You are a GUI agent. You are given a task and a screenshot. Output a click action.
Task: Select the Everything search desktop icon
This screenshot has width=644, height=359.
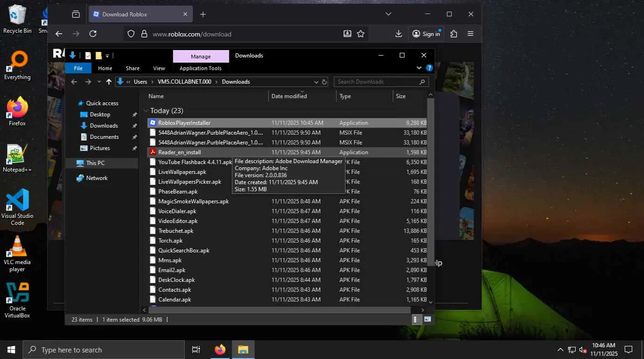(x=17, y=65)
